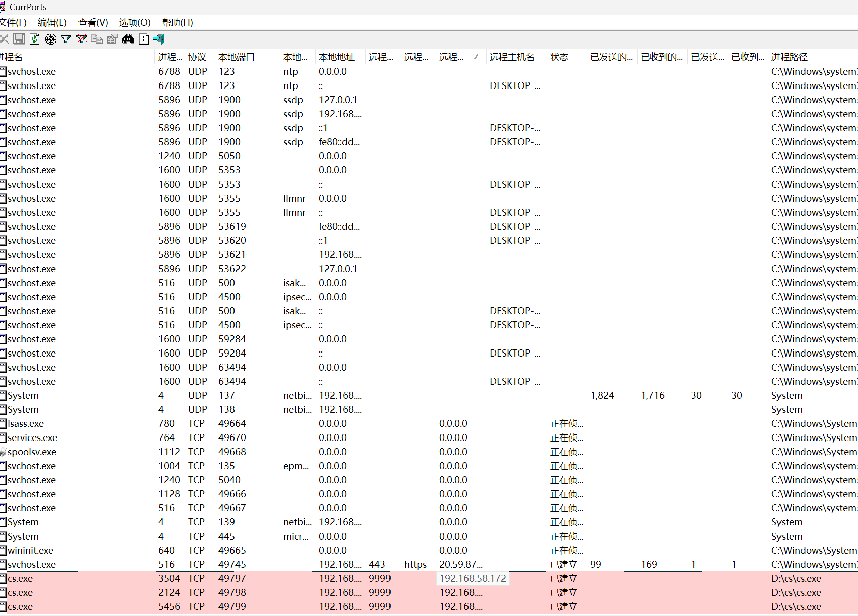Click the HTML report page icon
Screen dimensions: 858x616
click(x=144, y=39)
